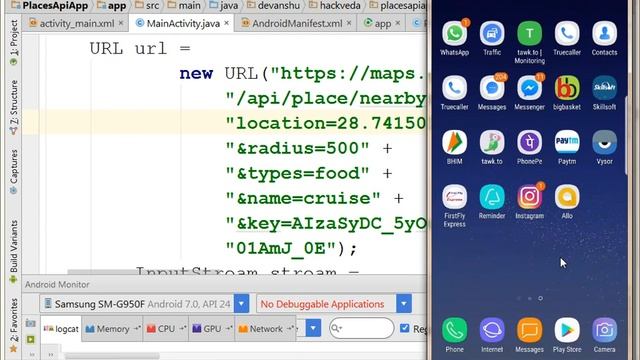Open the Paytm app
The image size is (640, 360).
point(567,142)
